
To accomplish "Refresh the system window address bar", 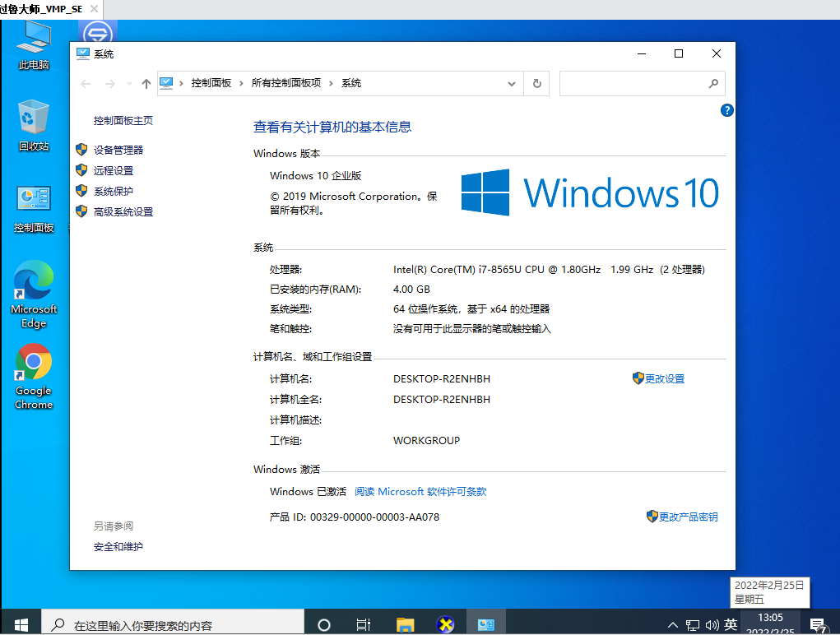I will coord(536,84).
